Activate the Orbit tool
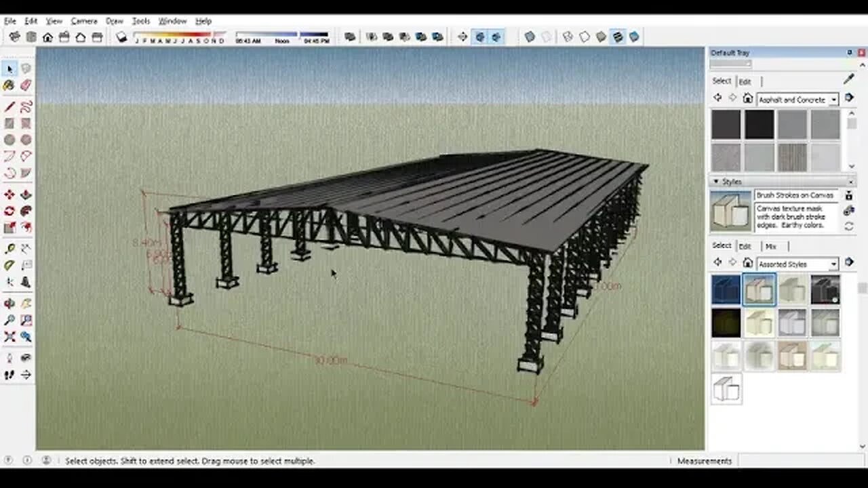 coord(9,304)
